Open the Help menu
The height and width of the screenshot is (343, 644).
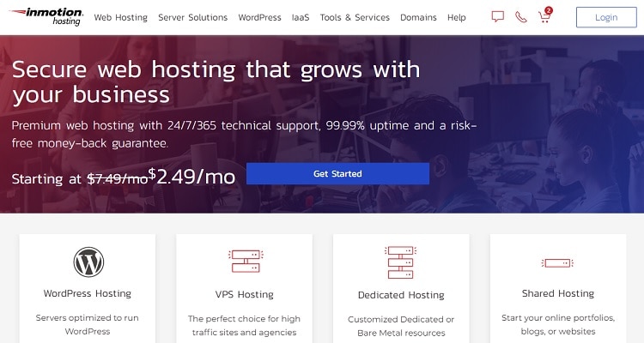coord(457,17)
